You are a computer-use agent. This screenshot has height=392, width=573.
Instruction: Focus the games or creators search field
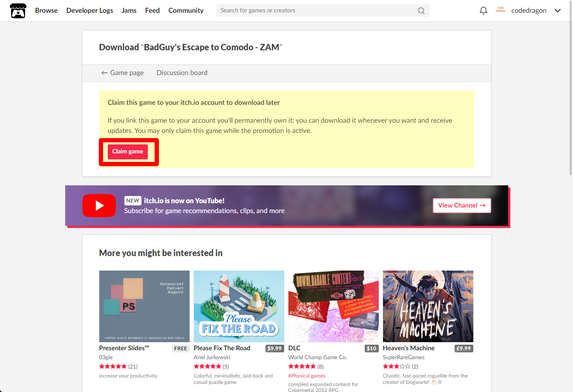coord(322,11)
